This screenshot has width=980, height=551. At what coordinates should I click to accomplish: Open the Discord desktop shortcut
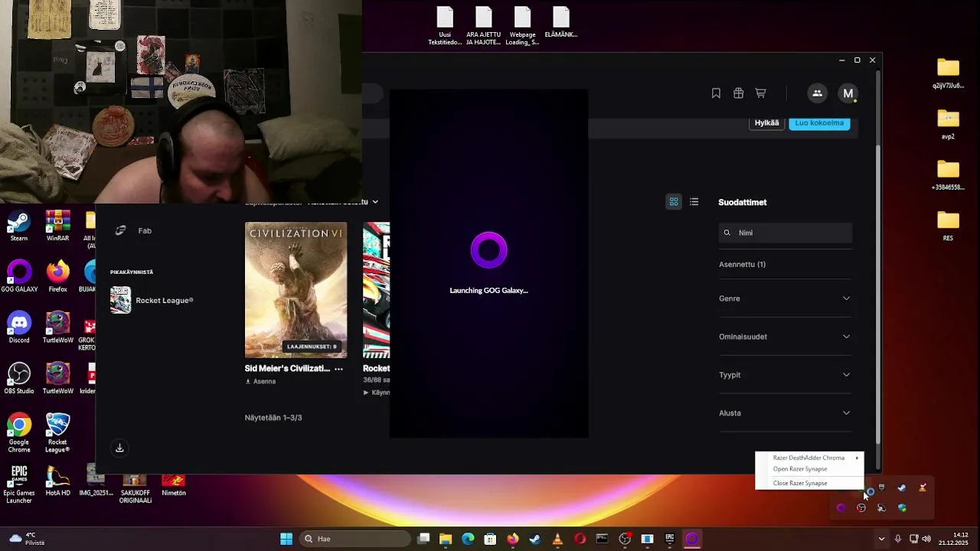tap(19, 328)
